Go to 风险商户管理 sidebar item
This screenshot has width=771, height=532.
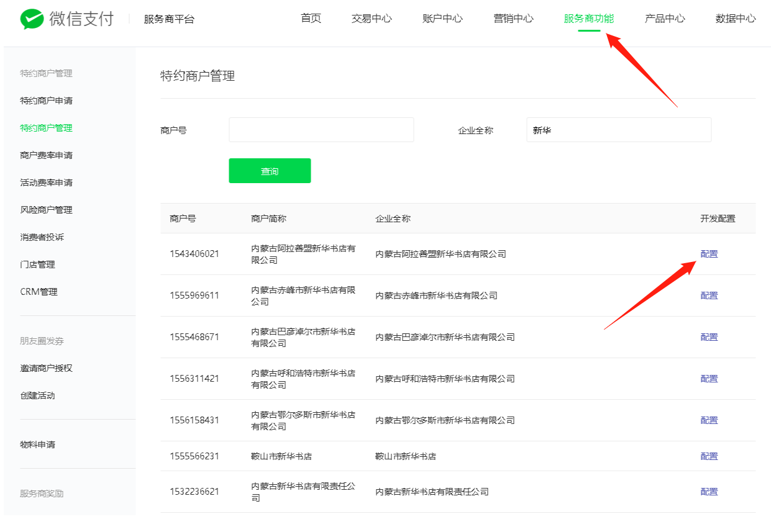(x=46, y=210)
